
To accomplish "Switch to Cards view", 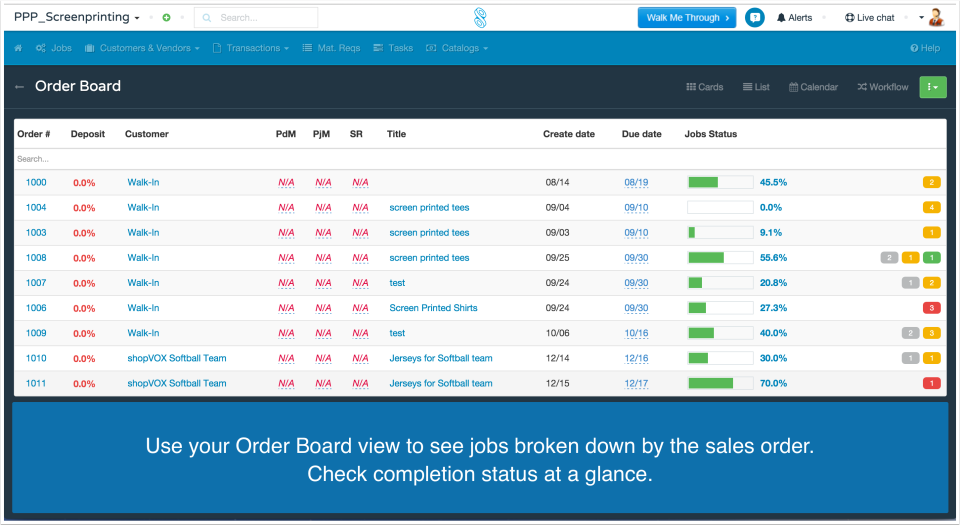I will [705, 87].
